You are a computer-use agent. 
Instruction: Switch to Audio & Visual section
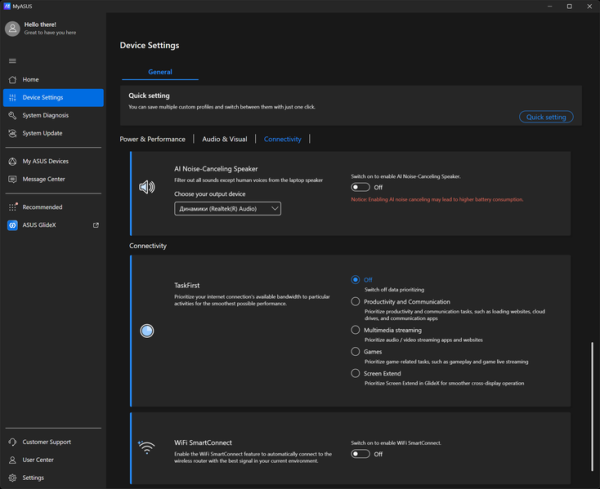225,139
